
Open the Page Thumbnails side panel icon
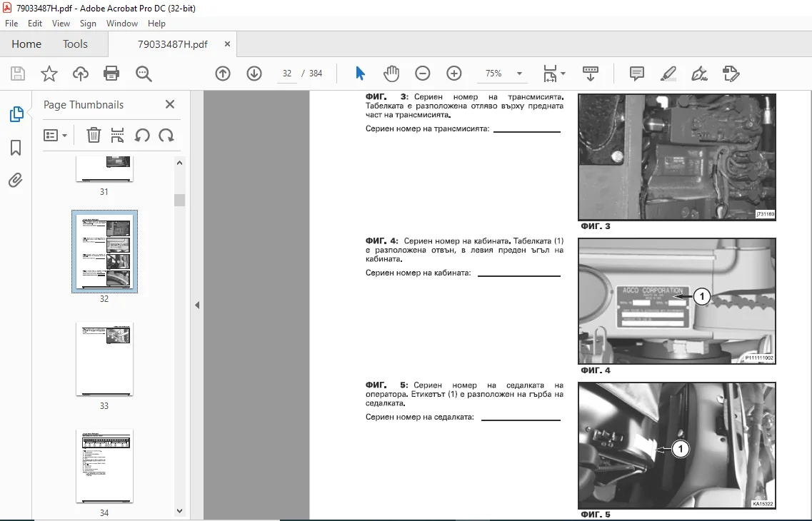(x=16, y=114)
